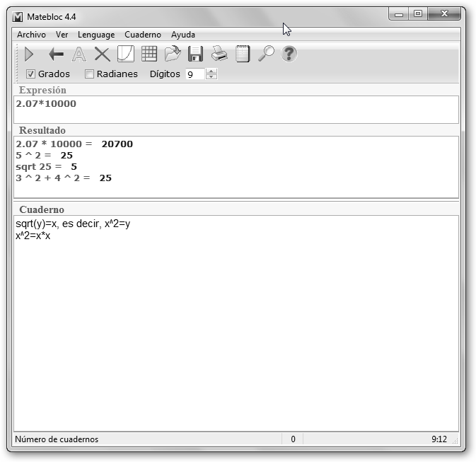Decrease Dígitos with the down arrow
This screenshot has width=476, height=462.
pos(211,77)
